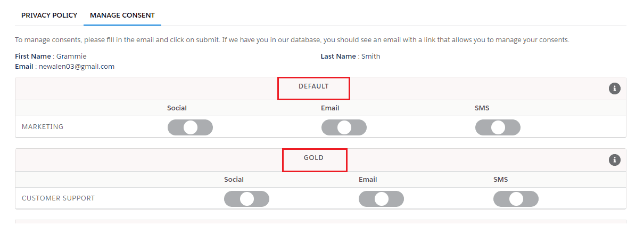Viewport: 644px width, 241px height.
Task: Click the DEFAULT section header
Action: pos(313,86)
